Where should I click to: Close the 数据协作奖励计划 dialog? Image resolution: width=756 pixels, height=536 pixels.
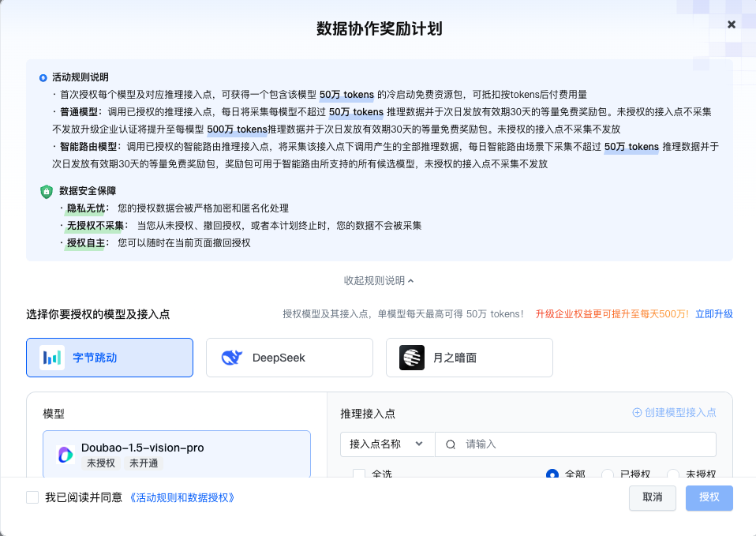(731, 24)
